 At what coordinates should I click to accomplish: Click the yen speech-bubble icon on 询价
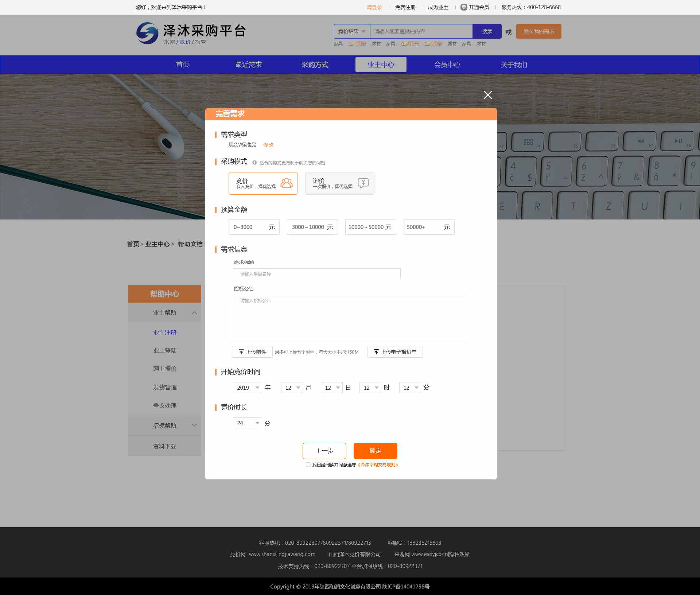[363, 183]
